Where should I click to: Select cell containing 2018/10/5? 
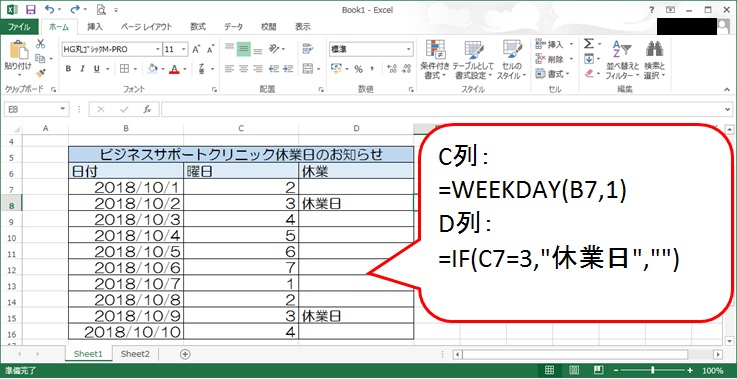point(126,252)
